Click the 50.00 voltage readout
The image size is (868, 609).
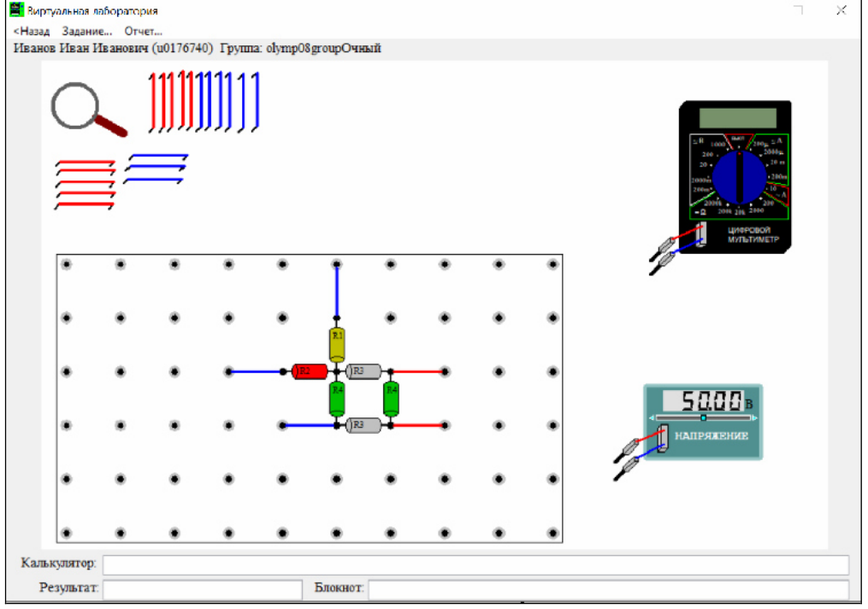[703, 400]
